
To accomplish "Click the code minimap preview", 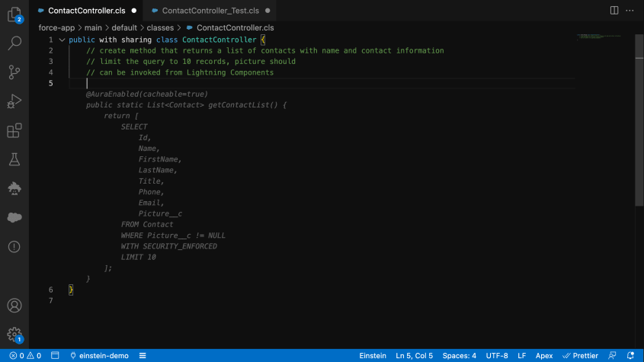I will click(x=599, y=37).
